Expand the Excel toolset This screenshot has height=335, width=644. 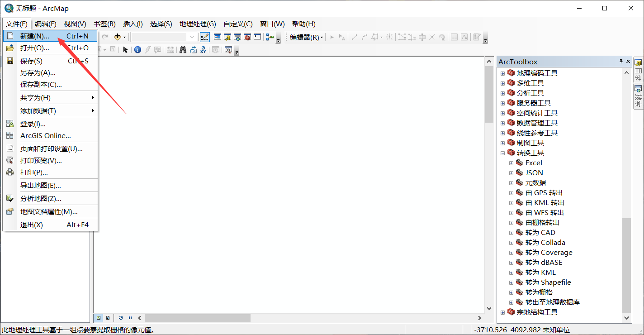tap(511, 163)
